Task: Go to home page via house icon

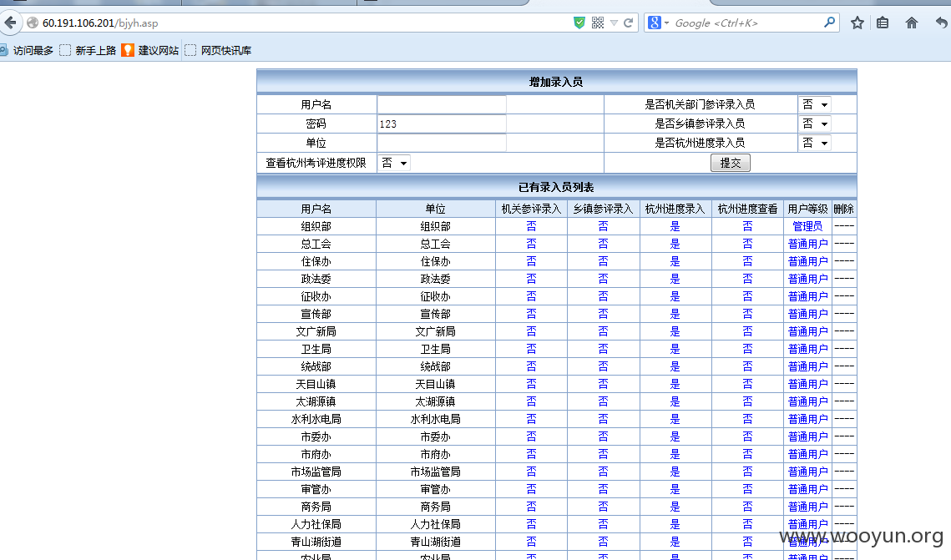Action: [912, 23]
